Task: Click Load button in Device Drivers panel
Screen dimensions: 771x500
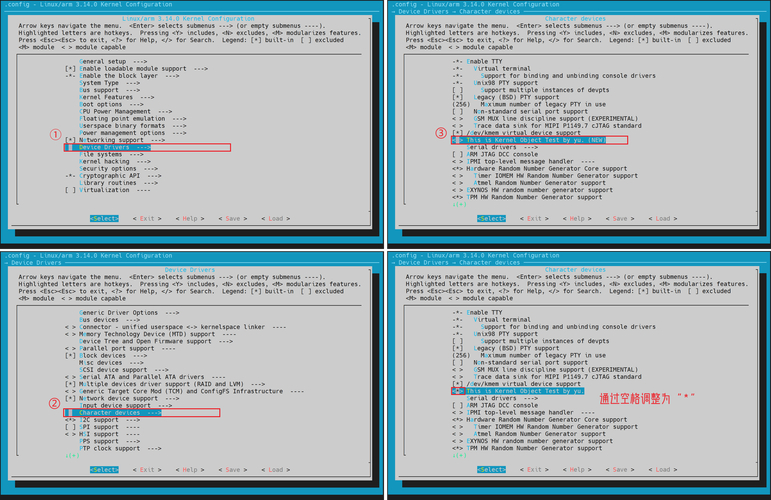Action: (x=275, y=470)
